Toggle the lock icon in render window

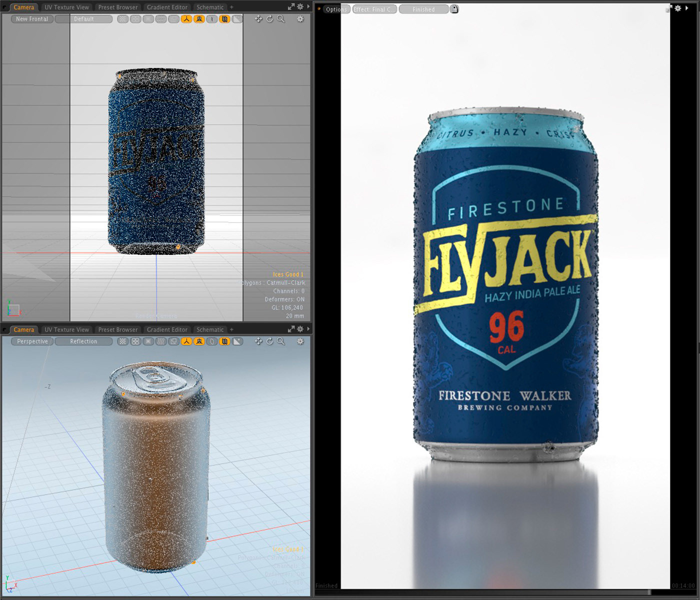pos(454,9)
